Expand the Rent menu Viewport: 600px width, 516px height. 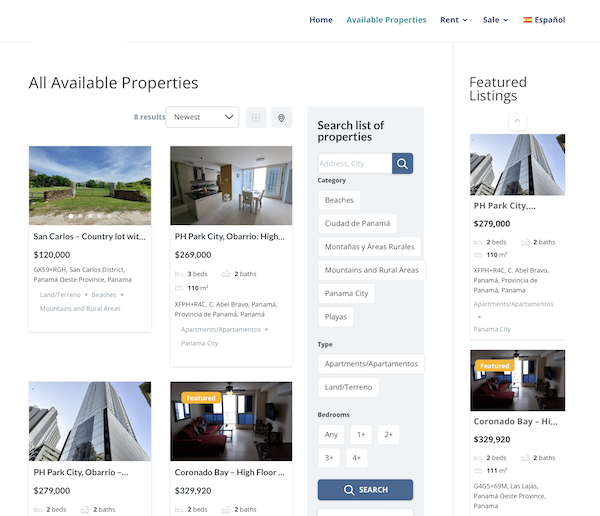(454, 20)
